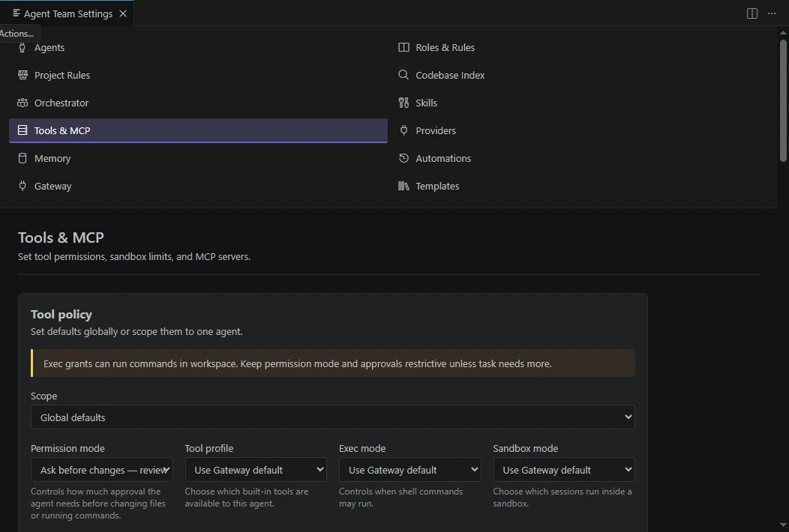Click the Memory database icon
This screenshot has width=789, height=532.
(22, 158)
